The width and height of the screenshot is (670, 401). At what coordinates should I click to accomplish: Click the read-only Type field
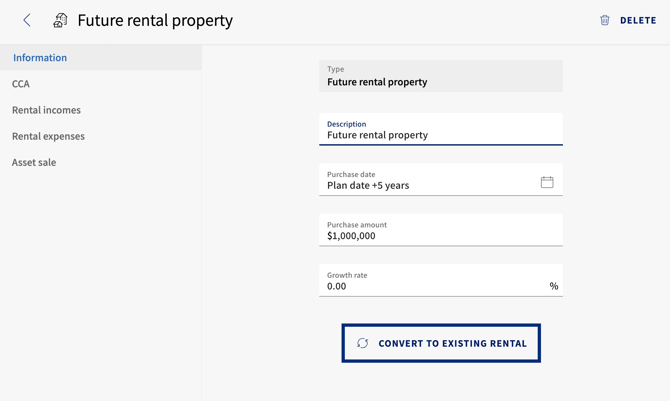[441, 76]
